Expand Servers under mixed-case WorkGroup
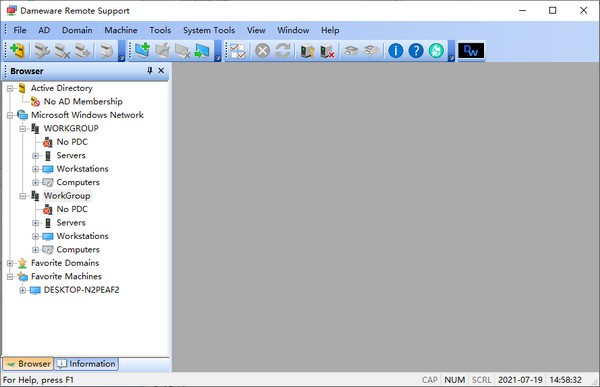This screenshot has width=600, height=387. click(x=35, y=223)
